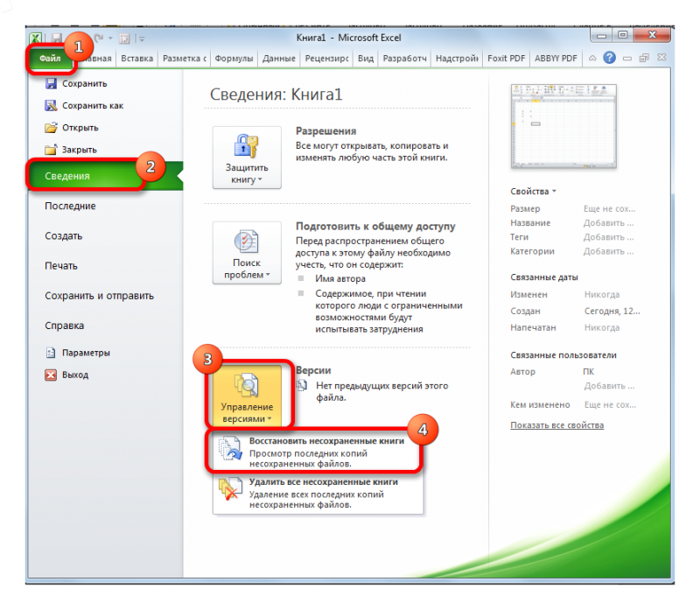The image size is (700, 610).
Task: Click the Подготовить к общему доступу heading
Action: [375, 227]
